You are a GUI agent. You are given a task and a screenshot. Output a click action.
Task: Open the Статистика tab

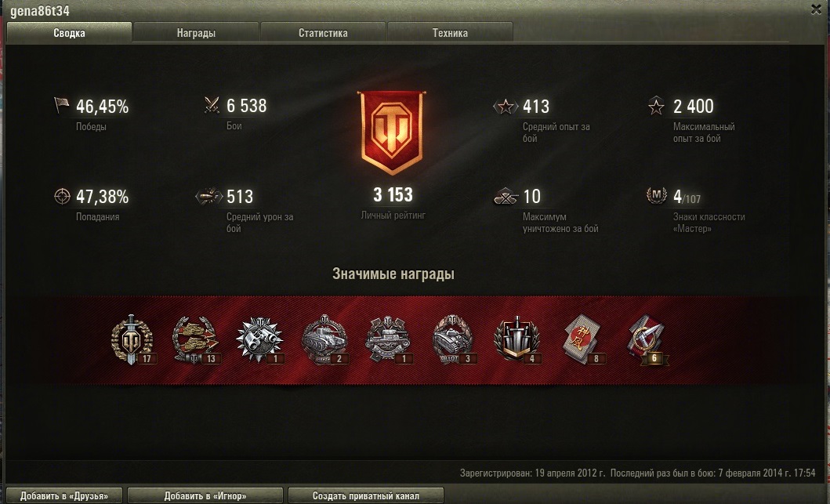click(x=323, y=32)
